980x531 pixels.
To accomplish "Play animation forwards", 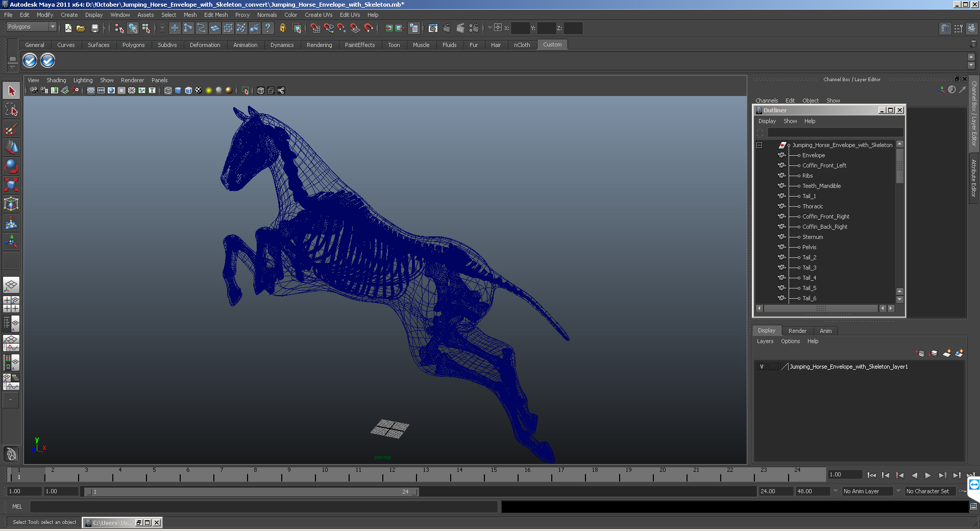I will [928, 475].
